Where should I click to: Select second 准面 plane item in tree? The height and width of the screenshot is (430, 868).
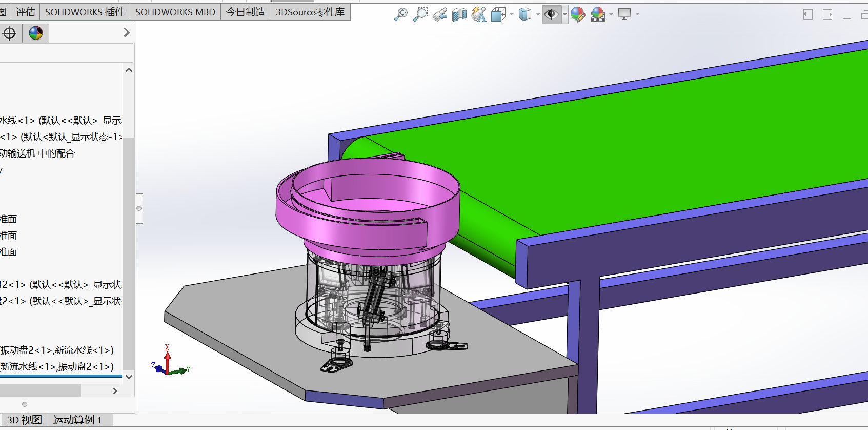9,236
